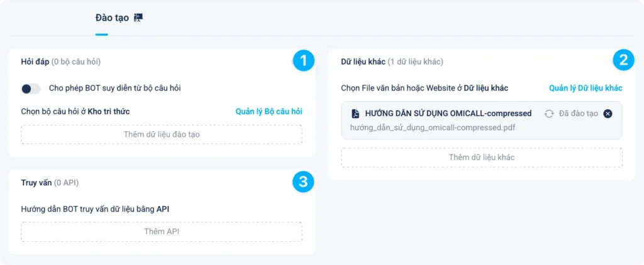Click the Thêm API box

click(162, 231)
